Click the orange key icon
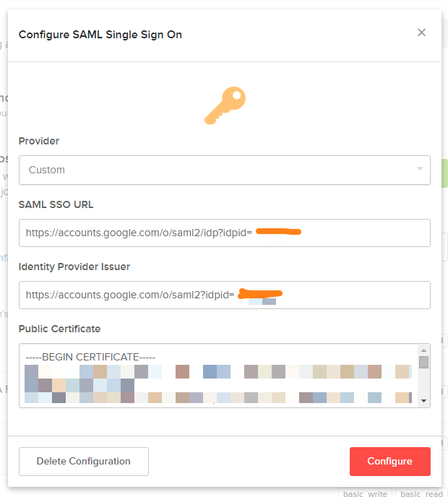 tap(225, 105)
